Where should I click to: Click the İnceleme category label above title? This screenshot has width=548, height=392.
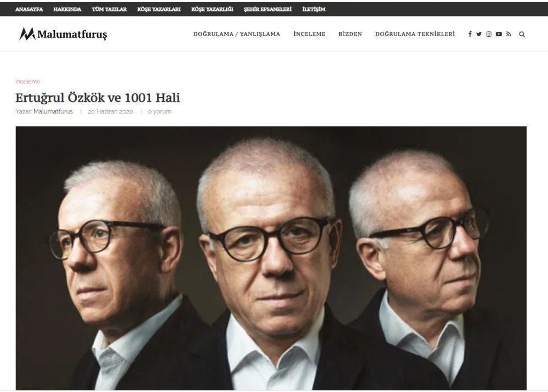(27, 82)
